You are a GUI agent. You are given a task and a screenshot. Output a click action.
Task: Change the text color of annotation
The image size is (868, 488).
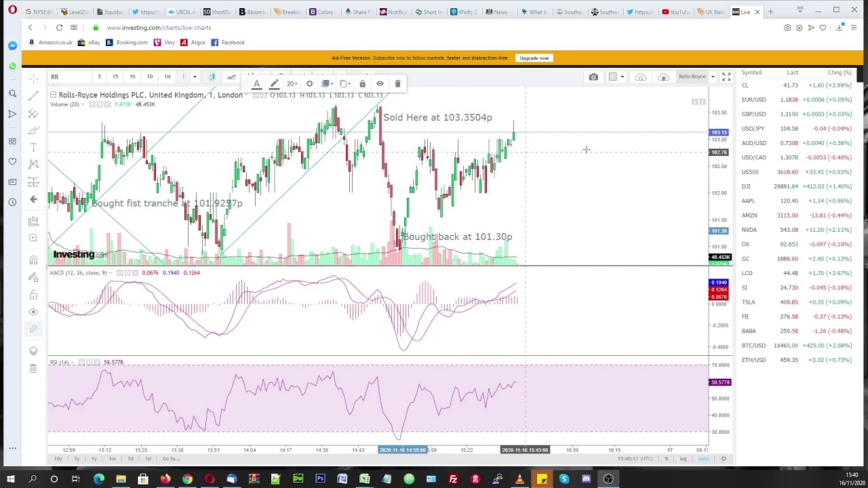[256, 84]
